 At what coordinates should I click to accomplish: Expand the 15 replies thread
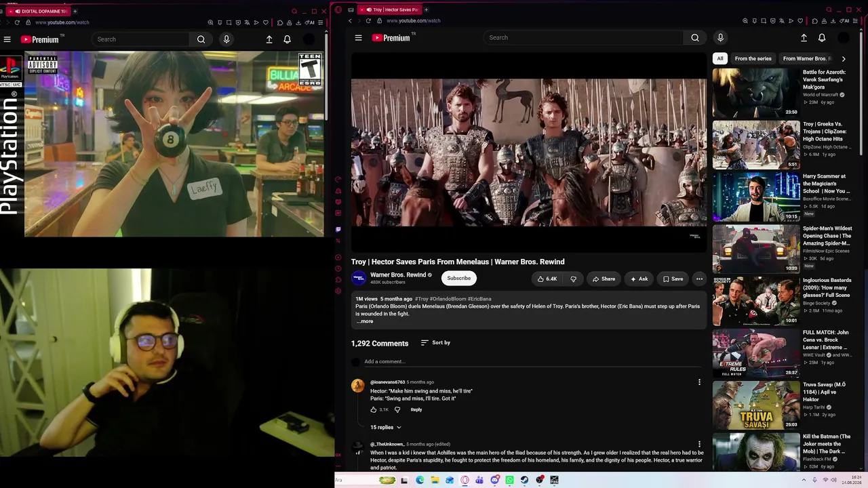click(385, 428)
